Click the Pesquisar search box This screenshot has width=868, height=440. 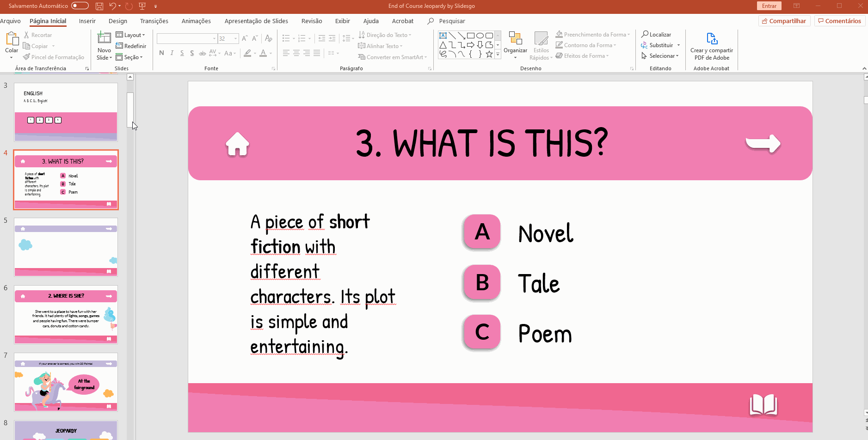point(452,21)
